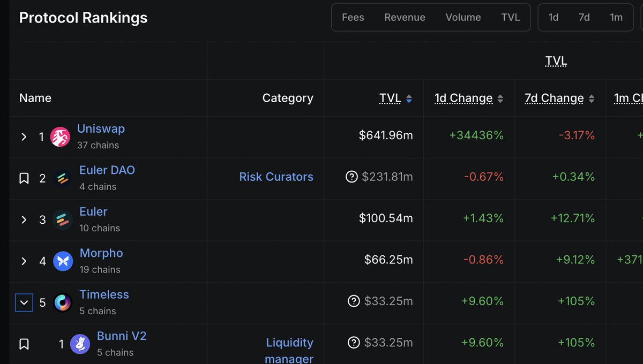The width and height of the screenshot is (643, 364).
Task: Click the 19 chains text under Morpho
Action: [100, 269]
